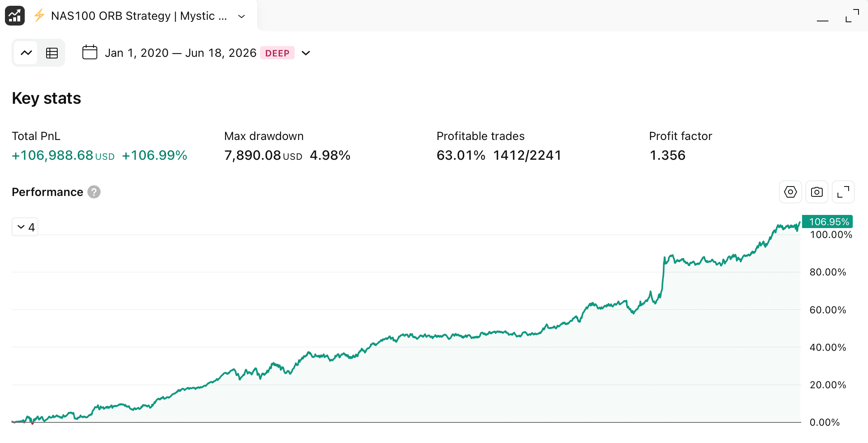The image size is (868, 443).
Task: Select the Total PnL +106,988.68 value
Action: 63,155
